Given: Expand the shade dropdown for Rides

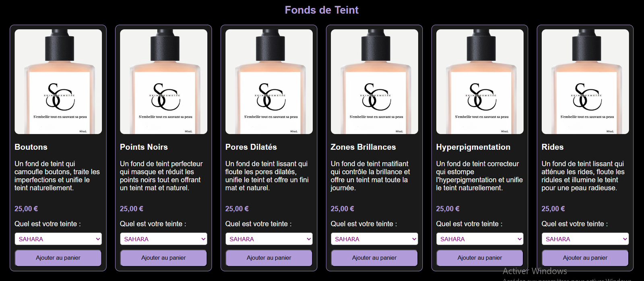Looking at the screenshot, I should (585, 239).
